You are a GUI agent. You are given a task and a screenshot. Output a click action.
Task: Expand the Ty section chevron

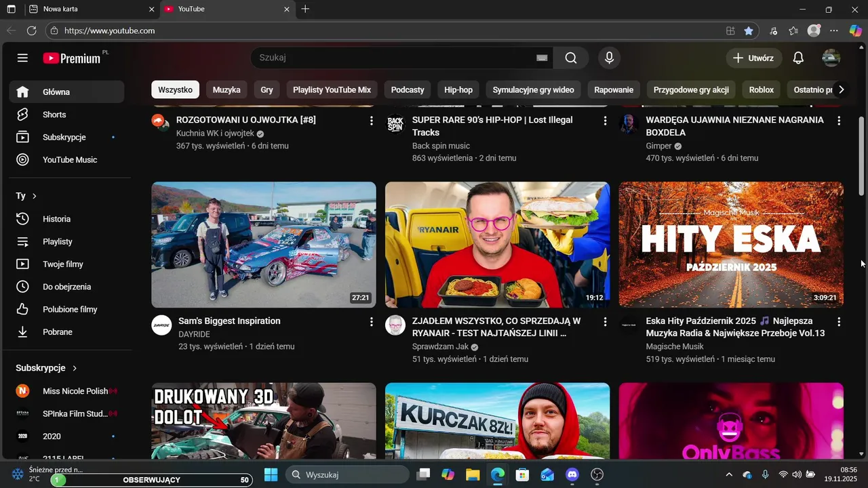(x=35, y=196)
